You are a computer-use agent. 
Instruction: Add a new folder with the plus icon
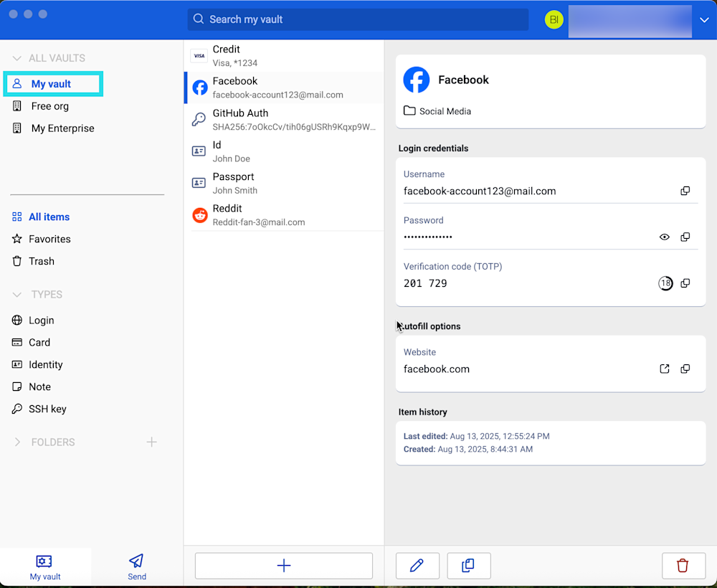(x=152, y=442)
